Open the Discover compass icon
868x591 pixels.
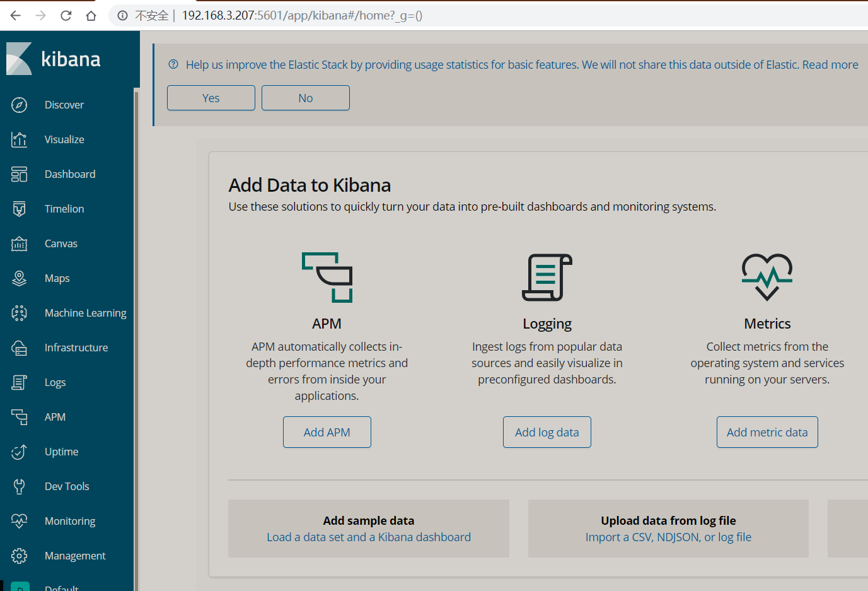[20, 105]
